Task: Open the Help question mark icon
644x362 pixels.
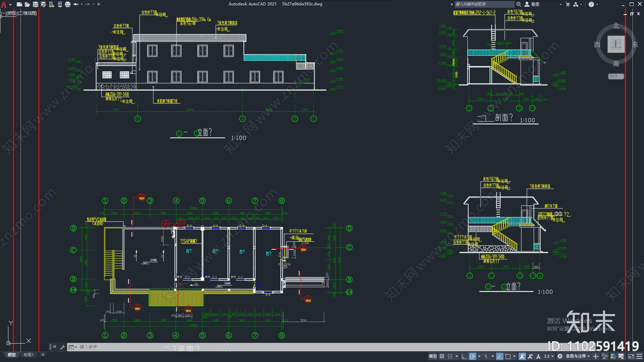Action: tap(591, 4)
